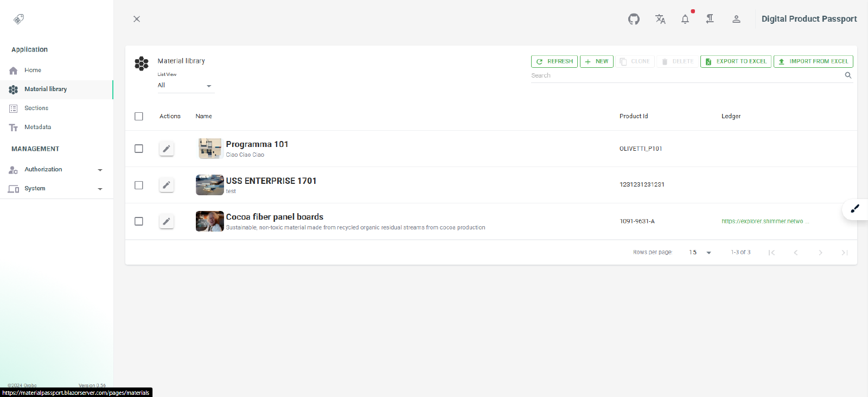
Task: Click the floating paintbrush theme button
Action: [x=855, y=209]
